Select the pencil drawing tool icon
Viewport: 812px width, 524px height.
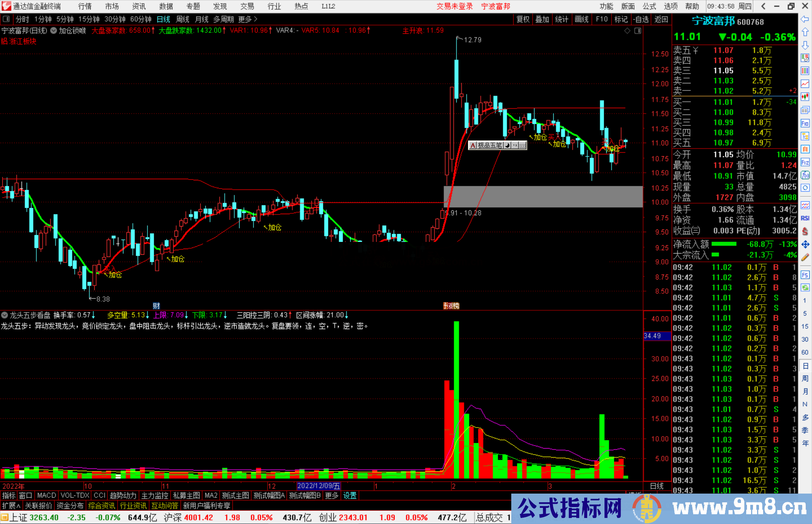coord(805,257)
